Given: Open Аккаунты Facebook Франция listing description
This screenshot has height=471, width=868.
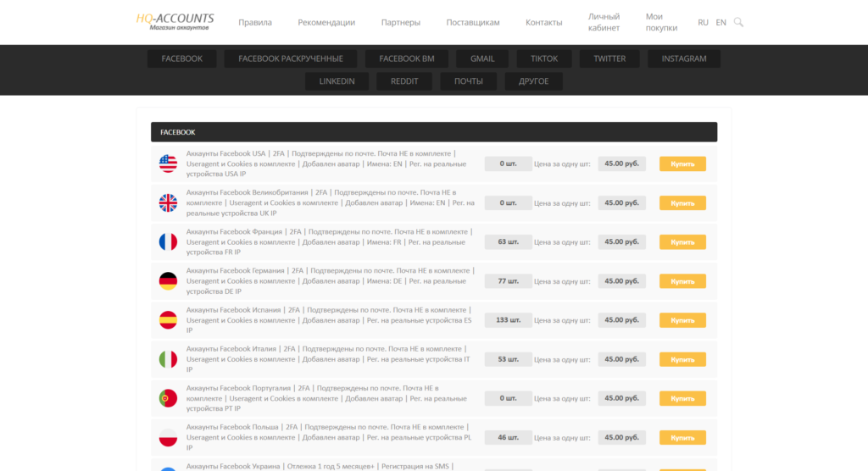Looking at the screenshot, I should (330, 242).
